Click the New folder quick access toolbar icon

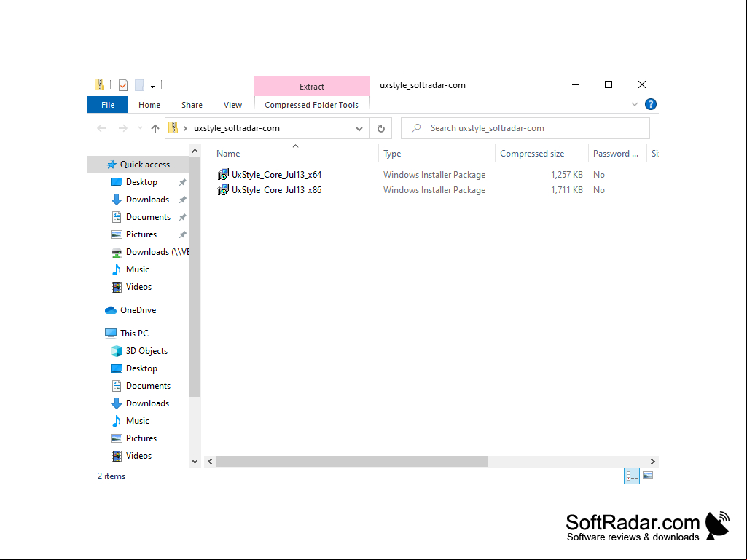tap(139, 85)
